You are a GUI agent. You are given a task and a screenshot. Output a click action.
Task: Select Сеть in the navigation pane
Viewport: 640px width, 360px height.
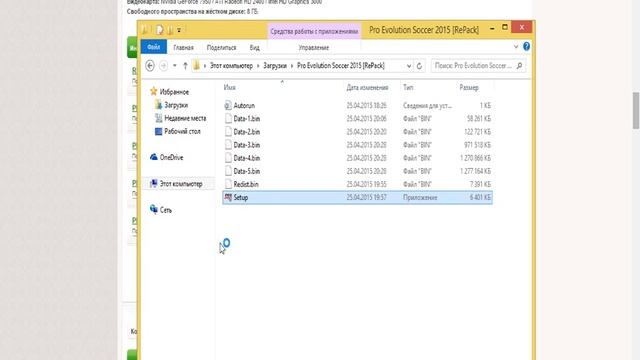[165, 210]
